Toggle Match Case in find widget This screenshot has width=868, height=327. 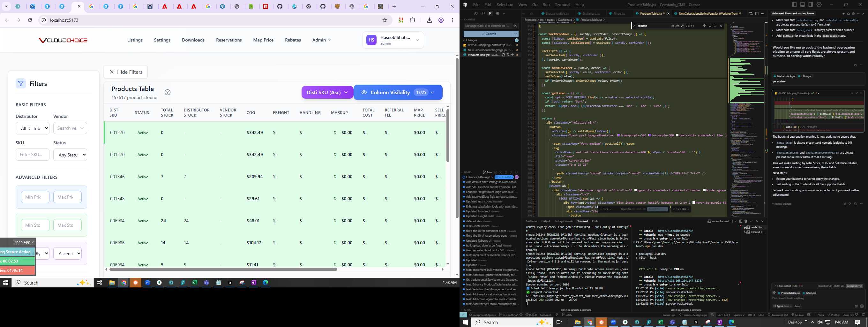(x=673, y=26)
